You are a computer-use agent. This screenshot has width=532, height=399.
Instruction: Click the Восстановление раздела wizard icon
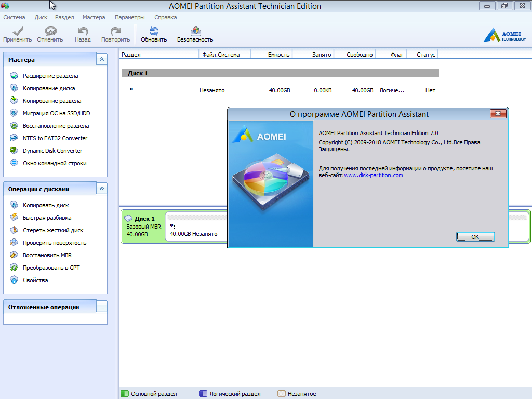pyautogui.click(x=14, y=126)
